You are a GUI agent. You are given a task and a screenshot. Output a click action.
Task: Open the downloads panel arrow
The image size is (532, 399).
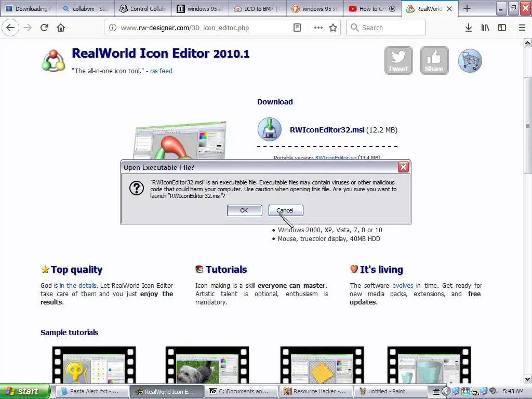click(469, 28)
